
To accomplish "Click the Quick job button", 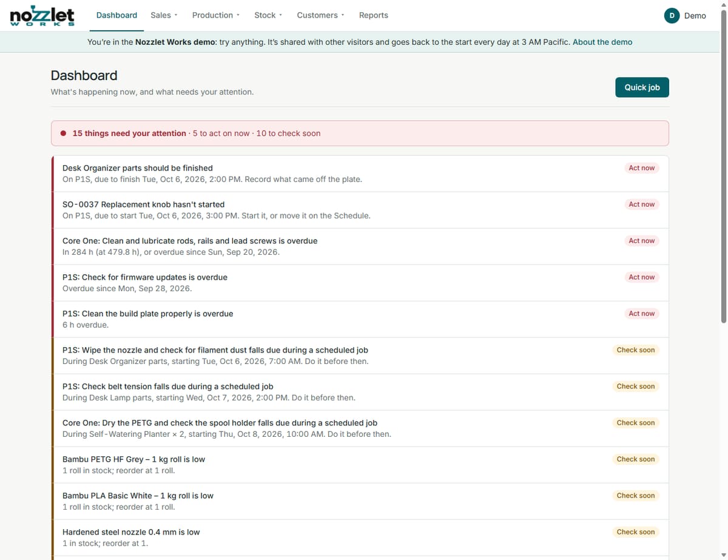I will [642, 87].
